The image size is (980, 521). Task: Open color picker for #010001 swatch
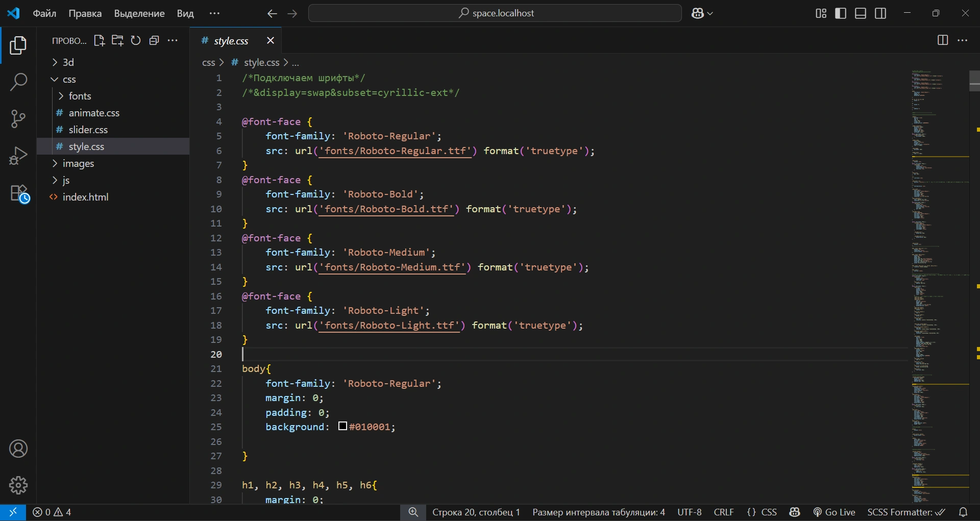point(342,426)
